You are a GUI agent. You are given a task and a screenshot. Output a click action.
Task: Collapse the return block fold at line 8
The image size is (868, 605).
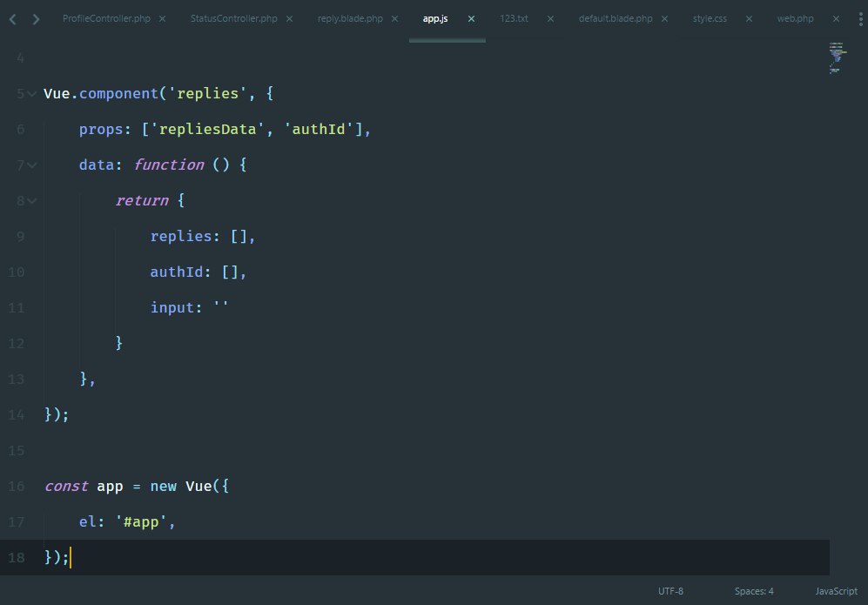[32, 201]
